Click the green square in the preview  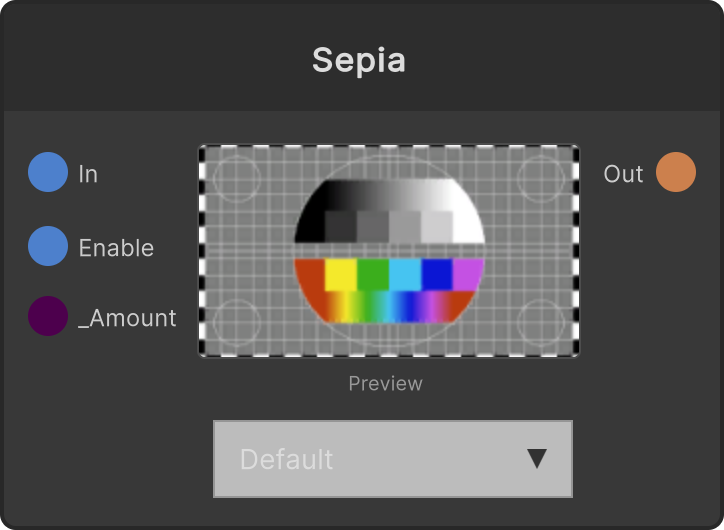pyautogui.click(x=373, y=275)
